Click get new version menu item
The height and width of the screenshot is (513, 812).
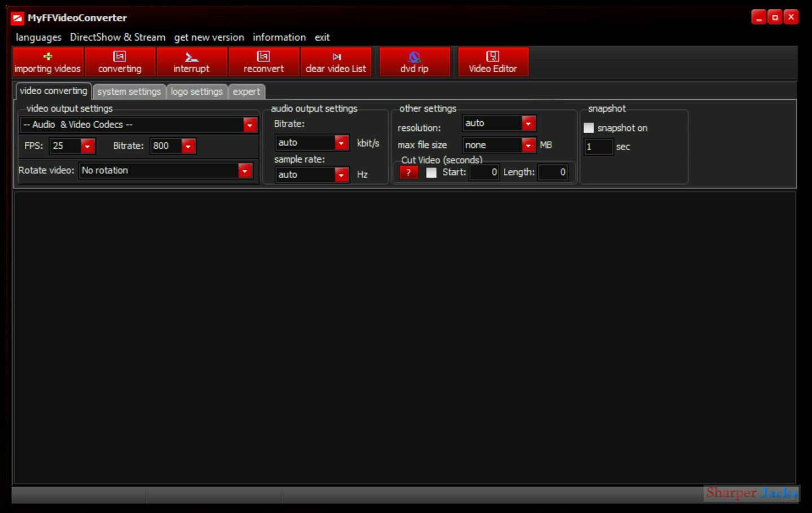point(209,37)
